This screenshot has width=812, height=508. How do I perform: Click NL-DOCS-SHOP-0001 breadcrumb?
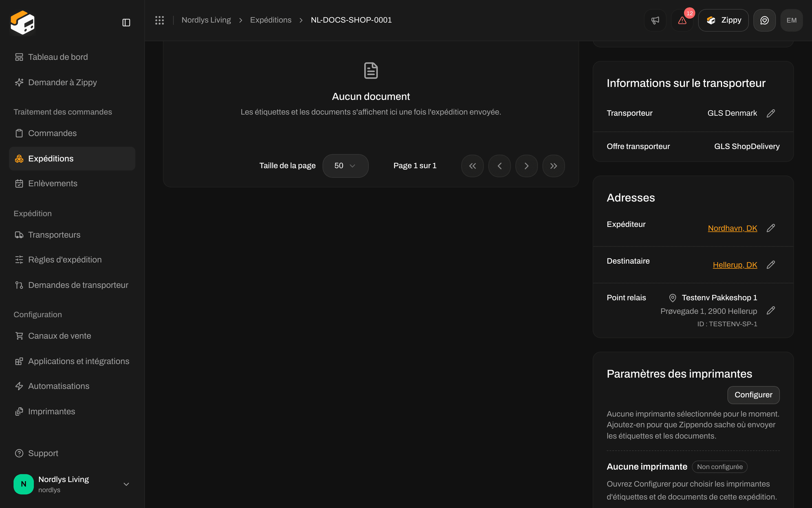tap(351, 20)
